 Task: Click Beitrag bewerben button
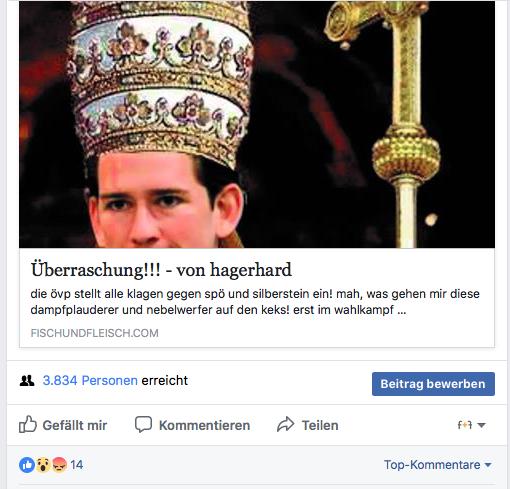point(433,384)
